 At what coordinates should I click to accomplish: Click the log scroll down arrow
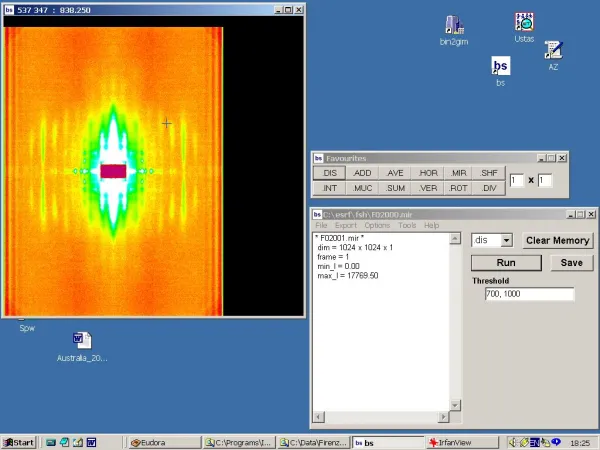coord(455,405)
